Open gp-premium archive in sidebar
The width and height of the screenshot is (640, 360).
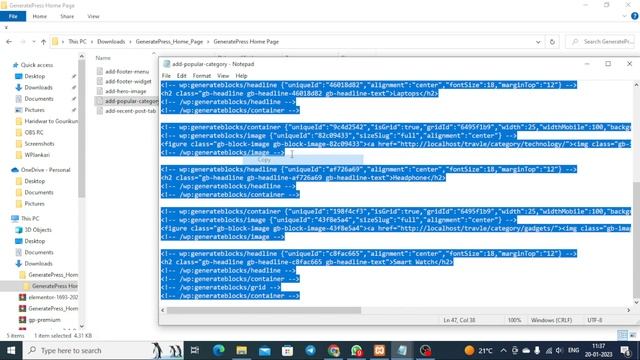pyautogui.click(x=40, y=320)
